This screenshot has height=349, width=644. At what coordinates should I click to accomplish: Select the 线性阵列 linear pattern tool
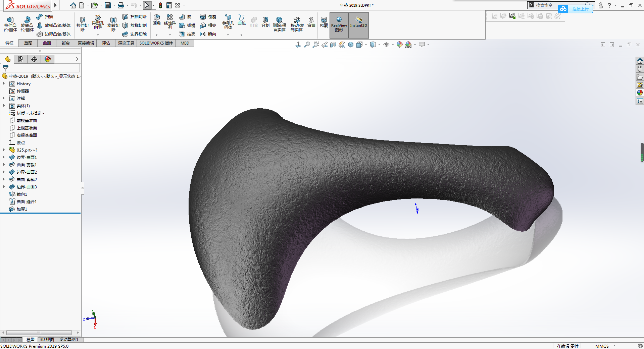point(170,22)
